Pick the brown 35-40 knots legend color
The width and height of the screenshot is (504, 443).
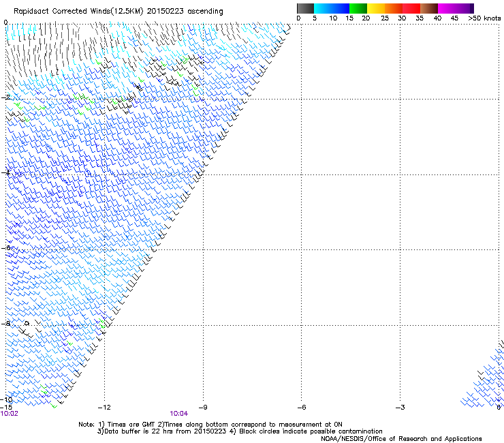[429, 8]
